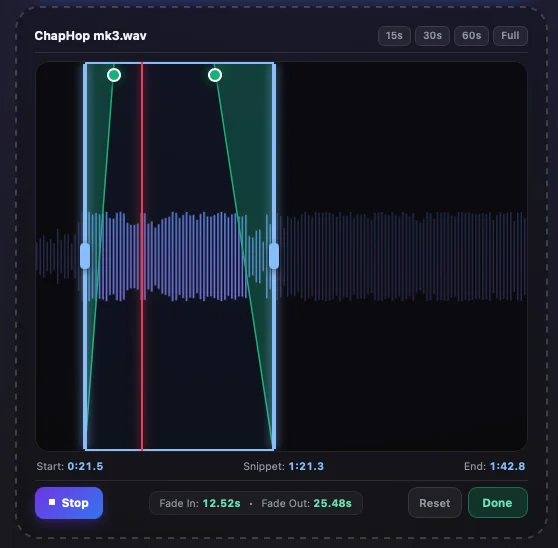558x548 pixels.
Task: Select the 60s snippet length preset
Action: [x=471, y=36]
